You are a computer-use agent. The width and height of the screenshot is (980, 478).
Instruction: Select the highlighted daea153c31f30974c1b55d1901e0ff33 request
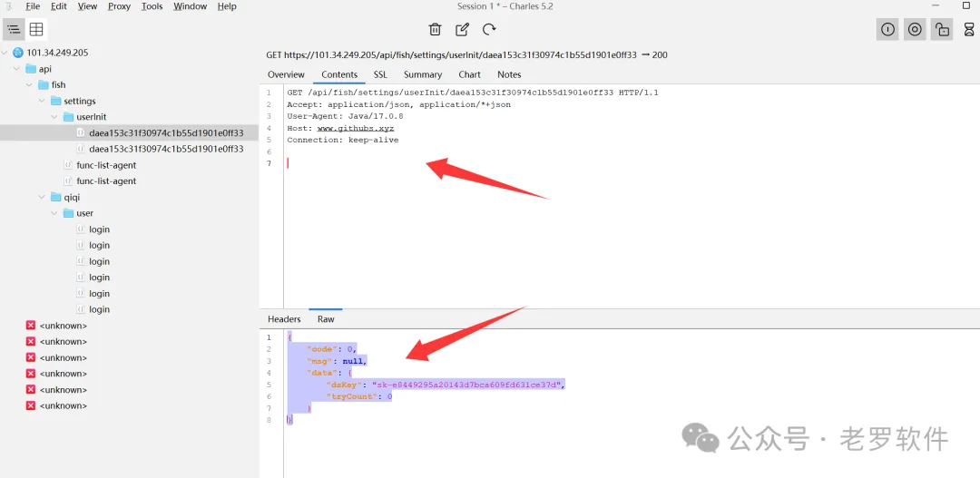166,133
